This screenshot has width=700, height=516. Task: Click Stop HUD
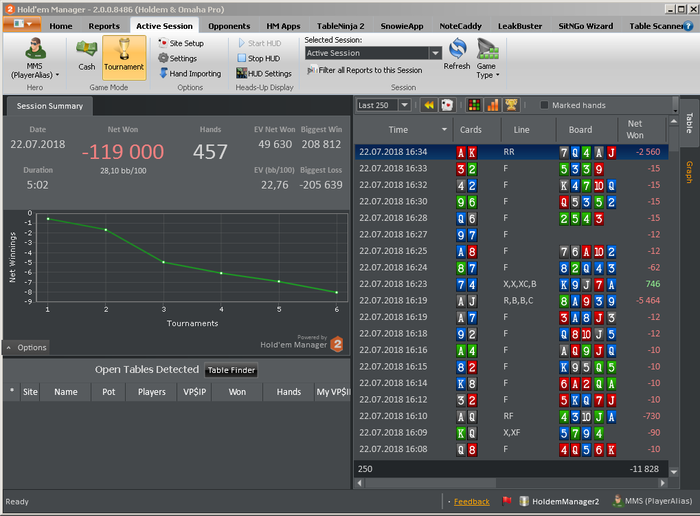(x=259, y=58)
